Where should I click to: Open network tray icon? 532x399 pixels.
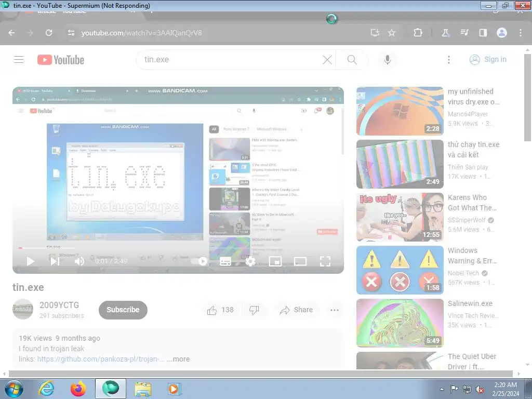[467, 389]
